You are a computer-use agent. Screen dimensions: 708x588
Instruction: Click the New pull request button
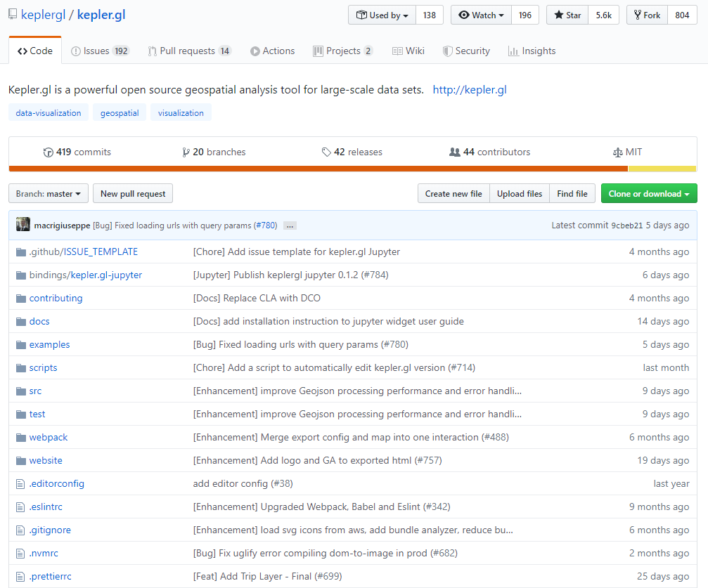(x=133, y=194)
